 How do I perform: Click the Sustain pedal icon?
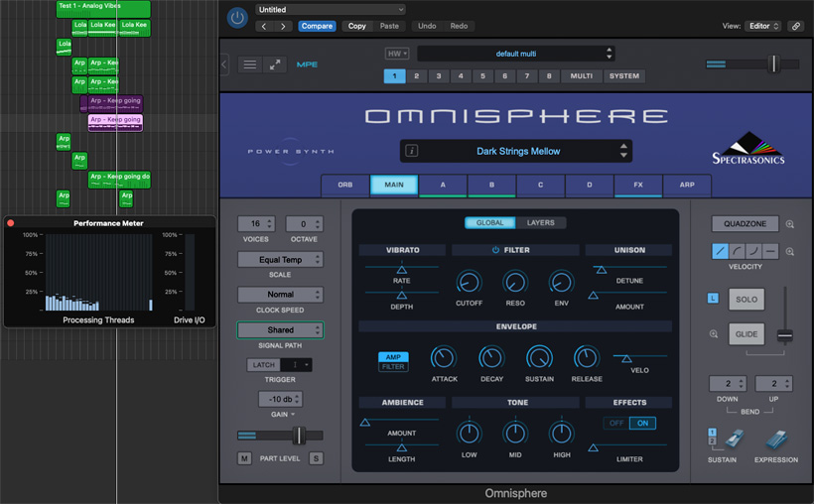(734, 440)
